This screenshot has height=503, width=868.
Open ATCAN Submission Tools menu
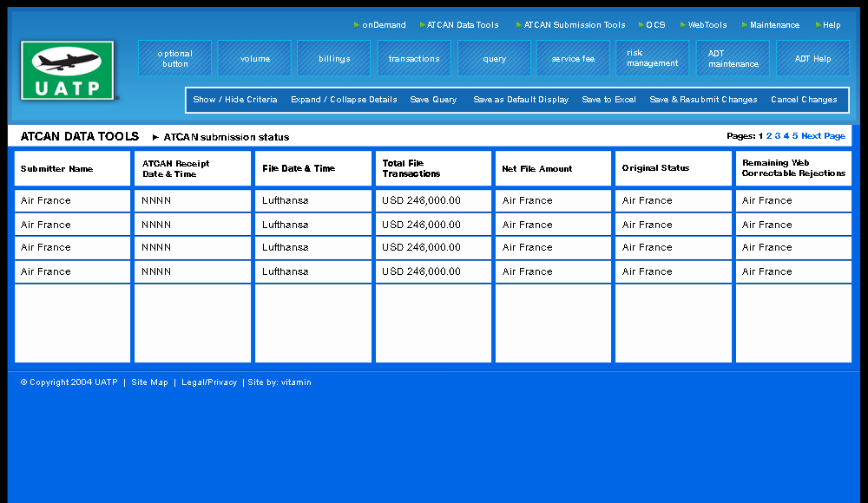[x=574, y=25]
